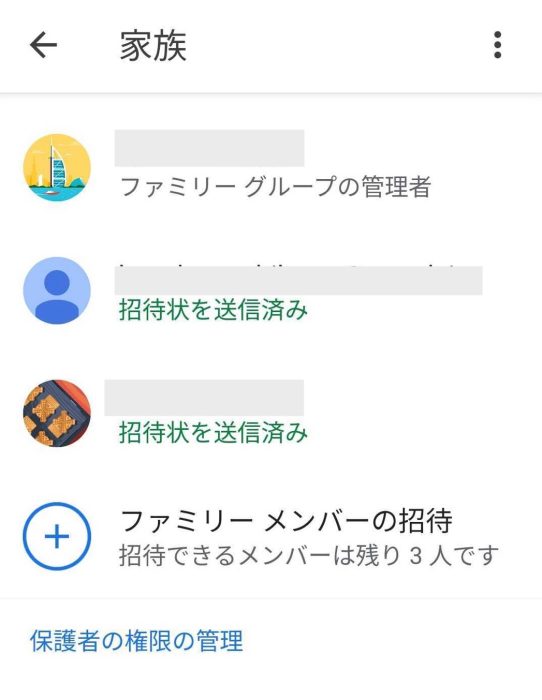Select the ファミリー グループの管理者 member row
The width and height of the screenshot is (542, 700).
[x=271, y=167]
